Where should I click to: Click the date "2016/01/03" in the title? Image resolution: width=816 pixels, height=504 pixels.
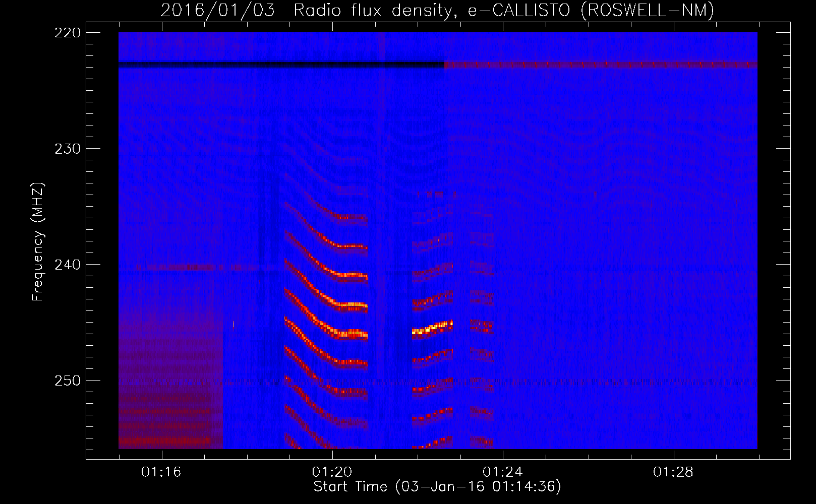pyautogui.click(x=217, y=10)
